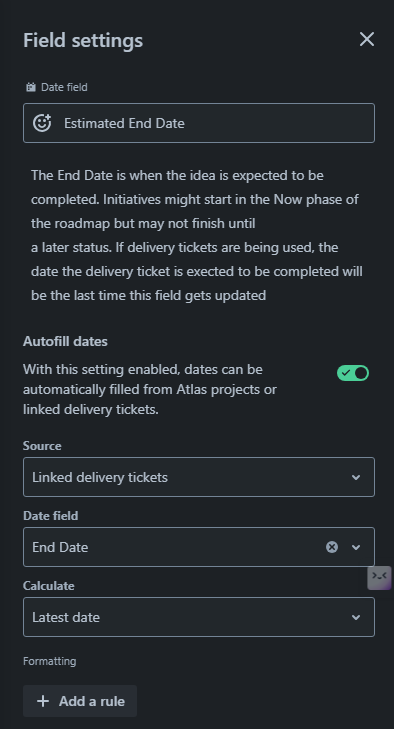Click the plus icon on Add a rule
Image resolution: width=394 pixels, height=729 pixels.
coord(43,701)
